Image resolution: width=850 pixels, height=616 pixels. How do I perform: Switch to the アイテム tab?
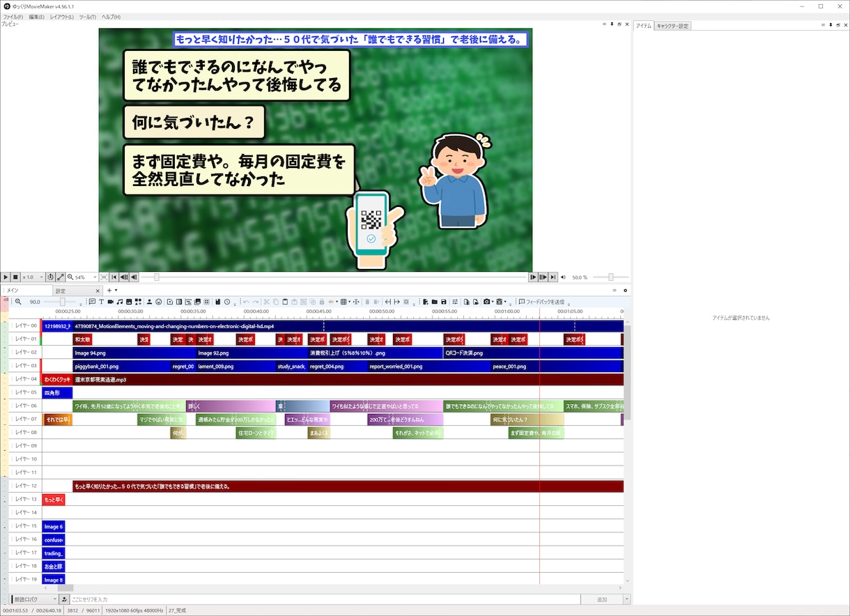point(644,26)
